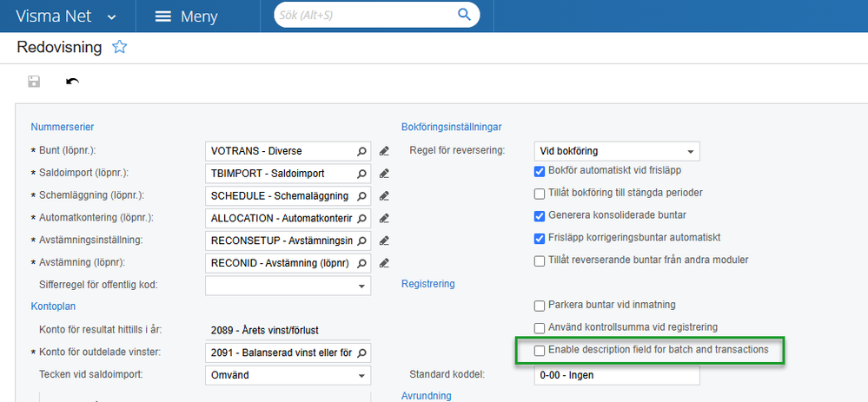Viewport: 868px width, 402px height.
Task: Click the Bokföringsinställningar section heading
Action: point(451,127)
